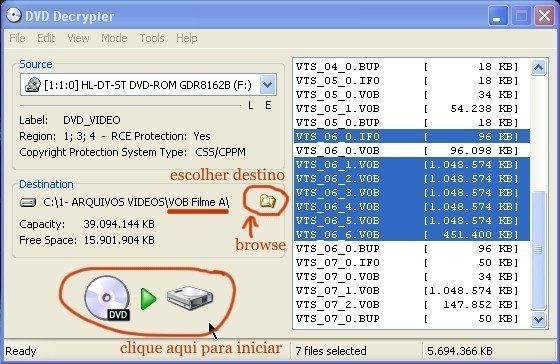Select VTS_06_2.VOB in the file list
Image resolution: width=560 pixels, height=364 pixels.
411,179
